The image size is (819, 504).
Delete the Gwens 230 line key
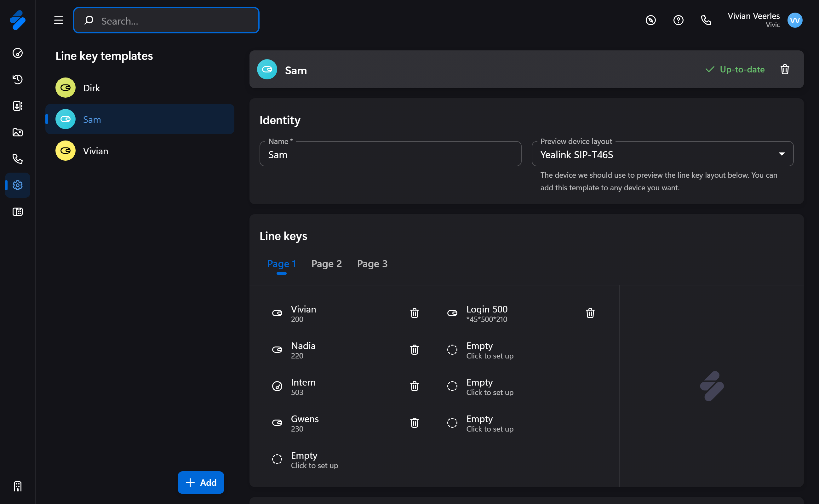pos(414,423)
